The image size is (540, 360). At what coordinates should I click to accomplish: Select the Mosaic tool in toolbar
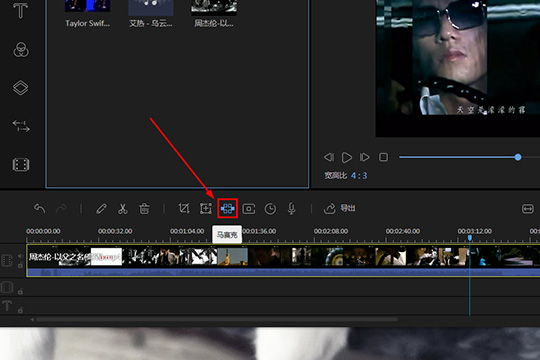pos(228,208)
